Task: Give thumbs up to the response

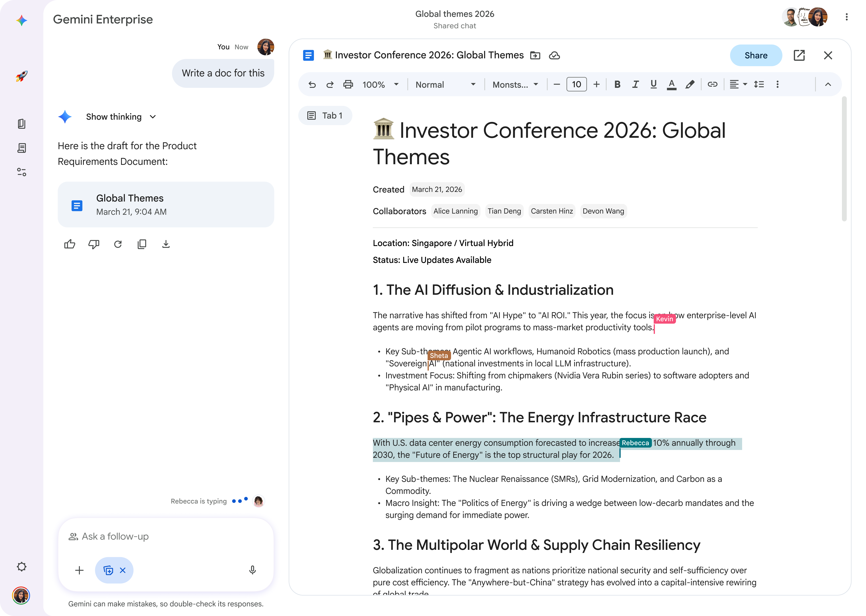Action: tap(70, 244)
